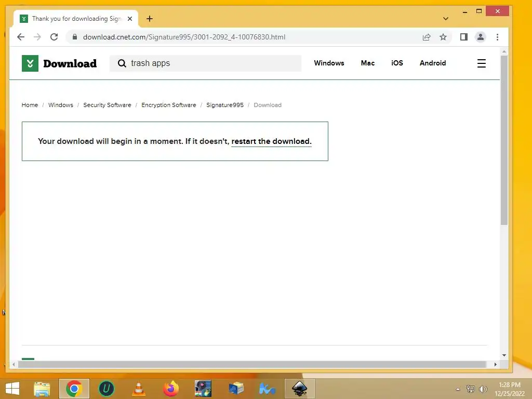Open File Explorer from the taskbar
Screen dimensions: 532x399
pyautogui.click(x=42, y=389)
